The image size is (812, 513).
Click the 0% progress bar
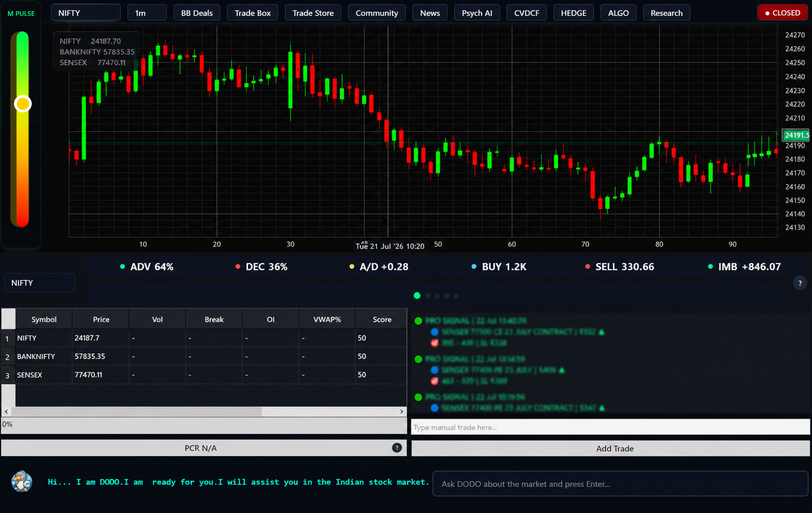click(x=204, y=424)
